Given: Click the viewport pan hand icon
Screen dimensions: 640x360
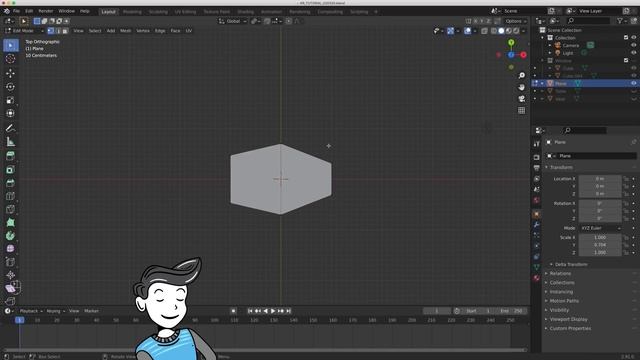Looking at the screenshot, I should tap(521, 87).
